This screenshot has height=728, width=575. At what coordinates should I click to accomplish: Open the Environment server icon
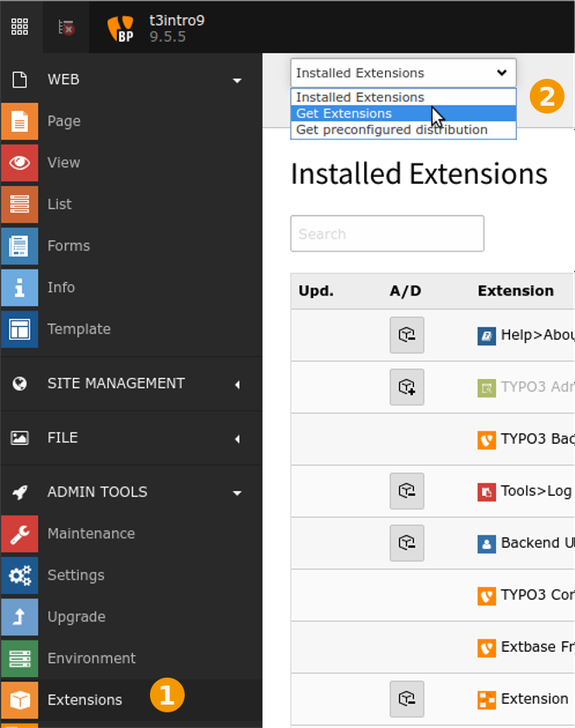(19, 659)
